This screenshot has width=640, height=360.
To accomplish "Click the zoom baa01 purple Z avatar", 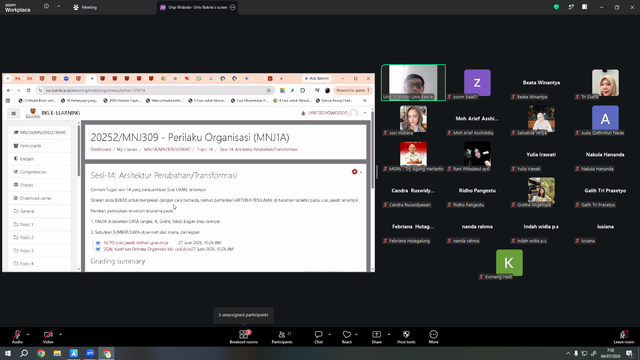I will tap(477, 82).
